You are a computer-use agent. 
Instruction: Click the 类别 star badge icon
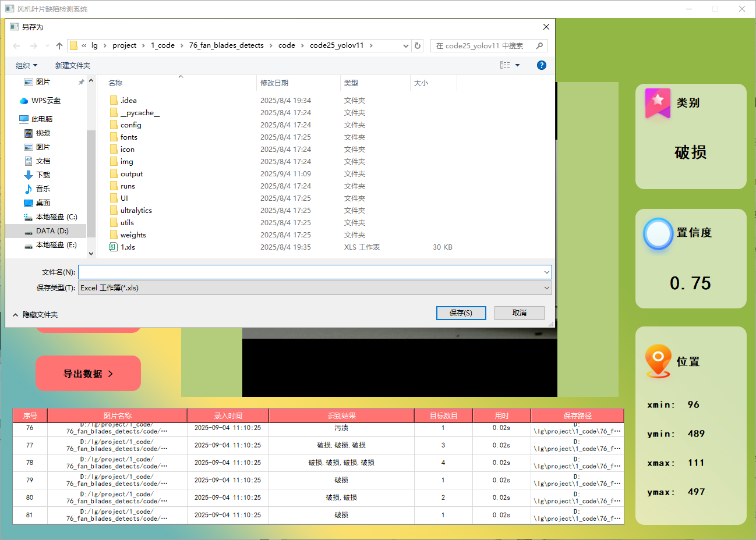click(x=658, y=103)
